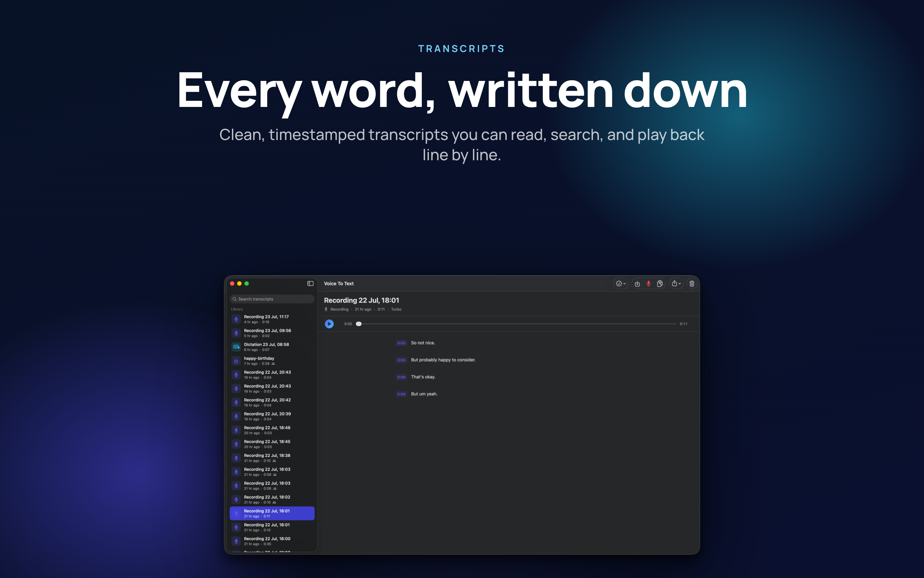Open Recording 22 Jul, 18:45
Image resolution: width=924 pixels, height=578 pixels.
272,444
